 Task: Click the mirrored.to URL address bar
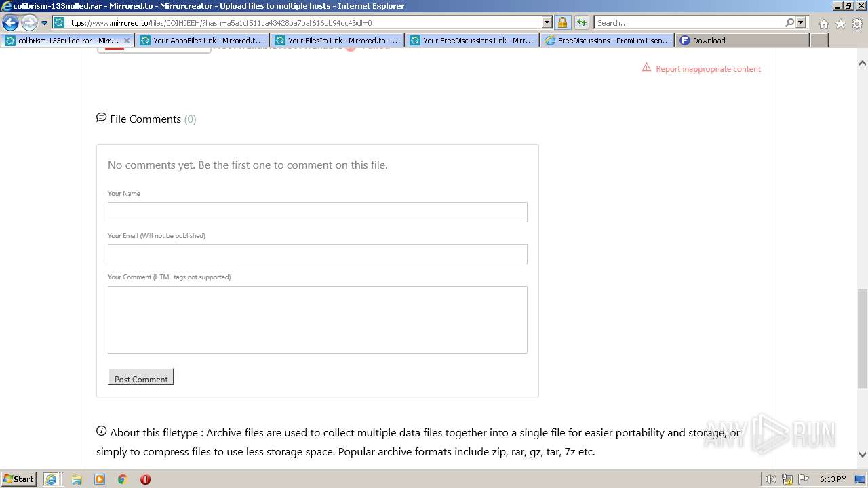(x=303, y=22)
